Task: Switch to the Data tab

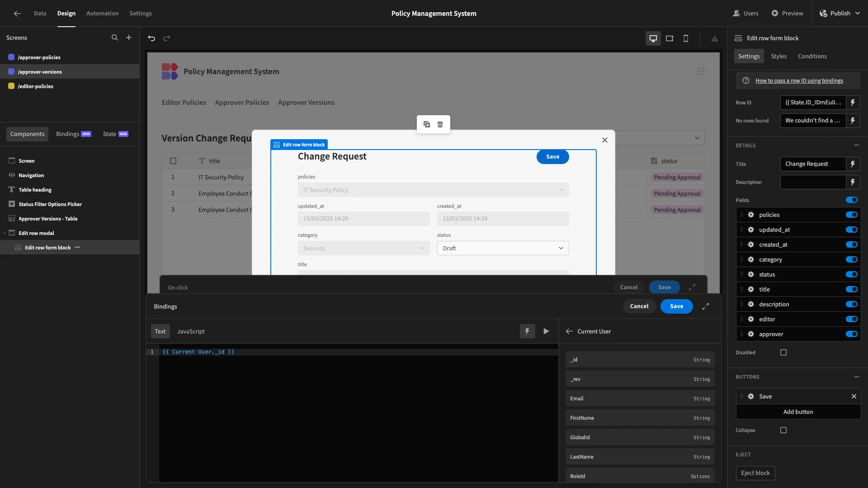Action: coord(40,14)
